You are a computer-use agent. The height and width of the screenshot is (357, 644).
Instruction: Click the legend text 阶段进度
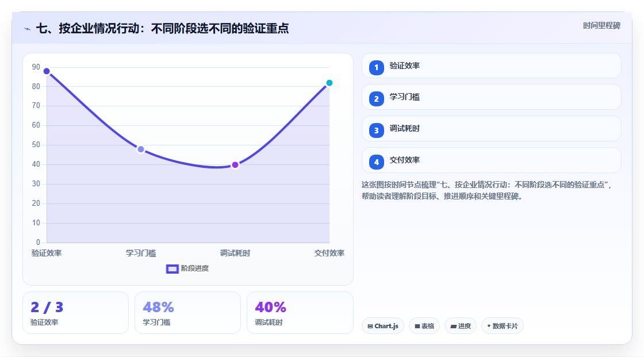(x=195, y=268)
